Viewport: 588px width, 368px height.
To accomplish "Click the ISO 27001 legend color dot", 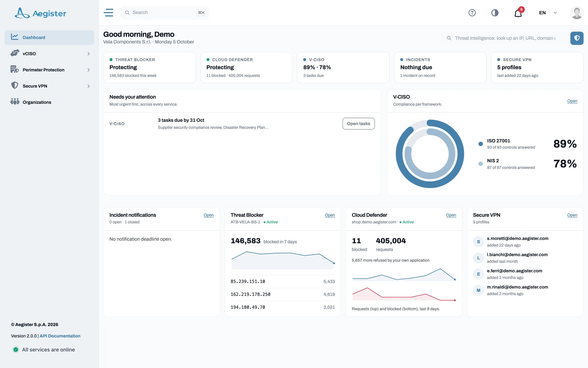I will click(x=480, y=144).
